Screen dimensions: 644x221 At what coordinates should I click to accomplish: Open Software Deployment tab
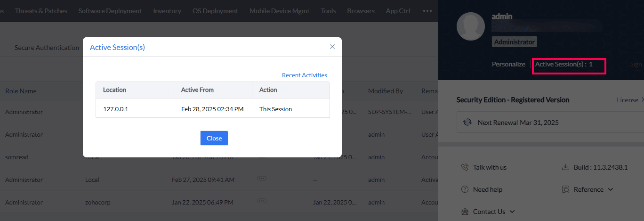pos(110,10)
